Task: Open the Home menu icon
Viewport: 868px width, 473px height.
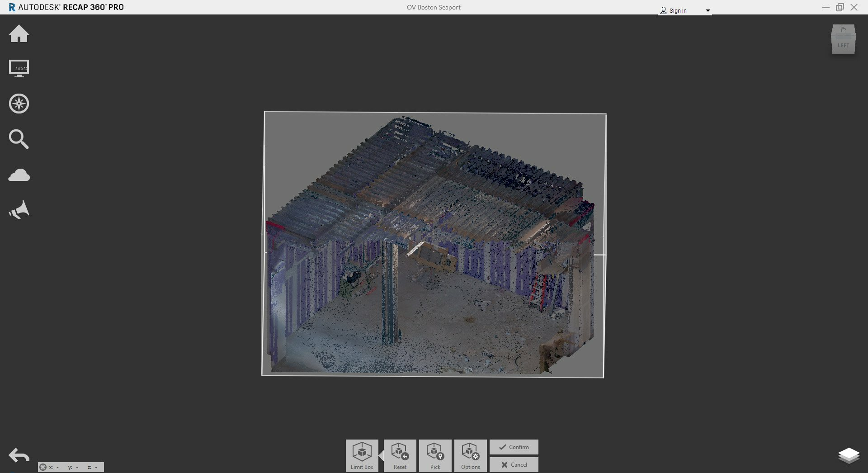Action: click(19, 34)
